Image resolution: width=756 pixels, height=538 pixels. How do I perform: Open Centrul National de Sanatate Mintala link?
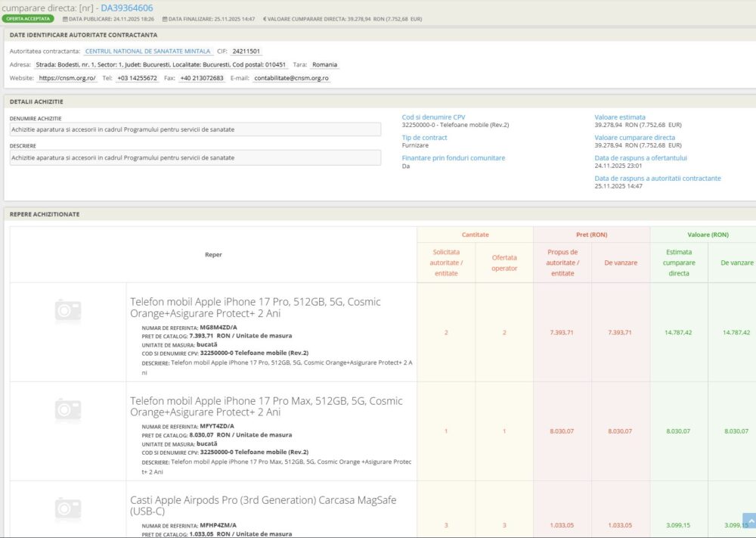click(147, 51)
